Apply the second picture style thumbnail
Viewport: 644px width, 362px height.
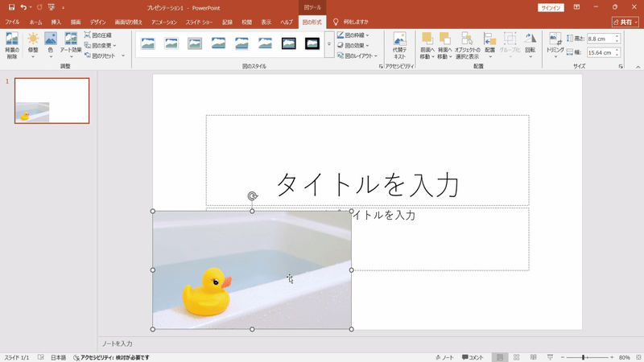coord(171,43)
